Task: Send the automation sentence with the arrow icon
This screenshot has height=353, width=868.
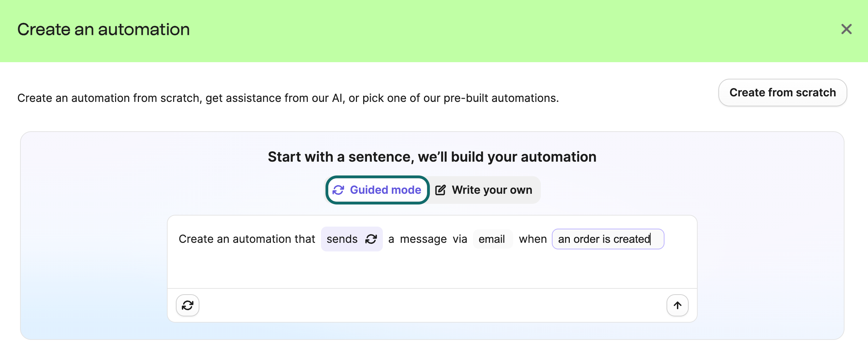Action: click(677, 305)
